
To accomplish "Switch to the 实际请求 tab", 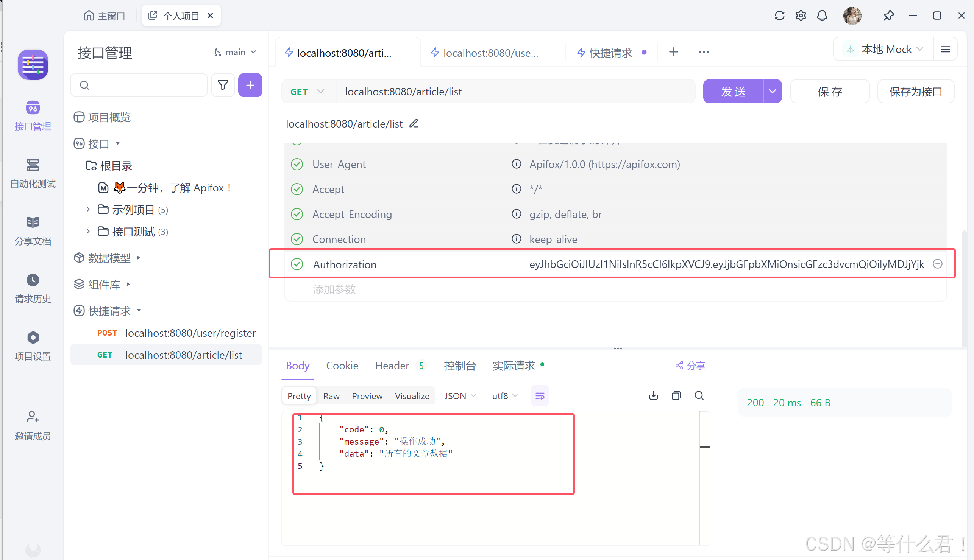I will coord(514,366).
